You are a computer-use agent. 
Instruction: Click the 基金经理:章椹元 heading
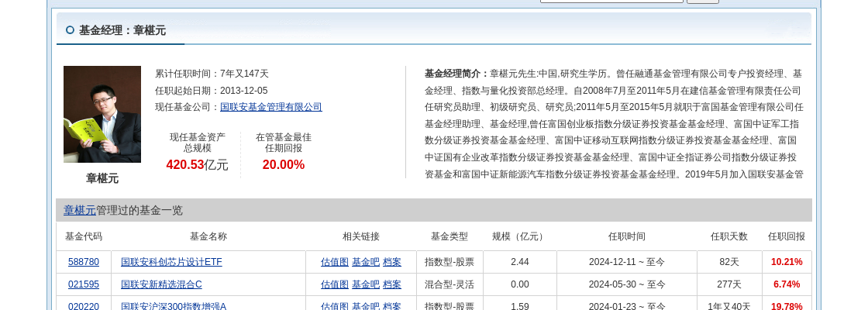click(122, 30)
